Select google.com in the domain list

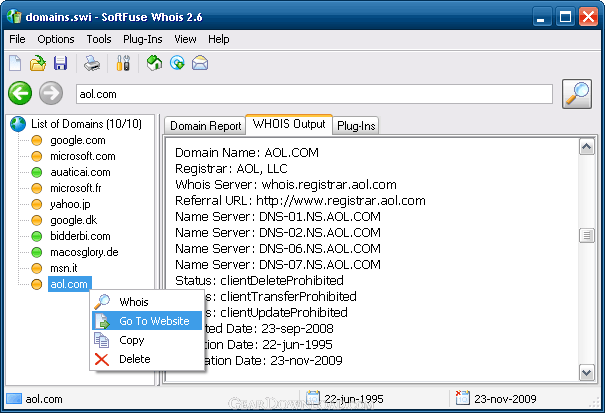78,140
